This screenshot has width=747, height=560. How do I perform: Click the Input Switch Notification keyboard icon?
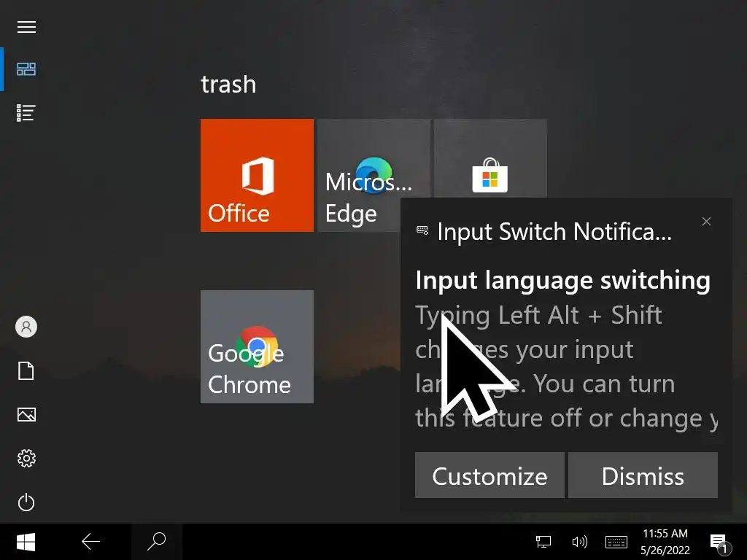click(x=422, y=230)
